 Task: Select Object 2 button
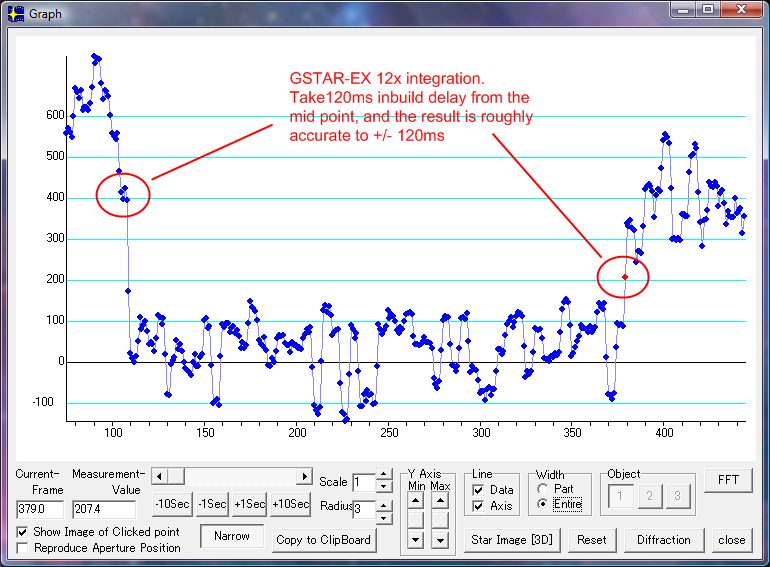[x=649, y=496]
